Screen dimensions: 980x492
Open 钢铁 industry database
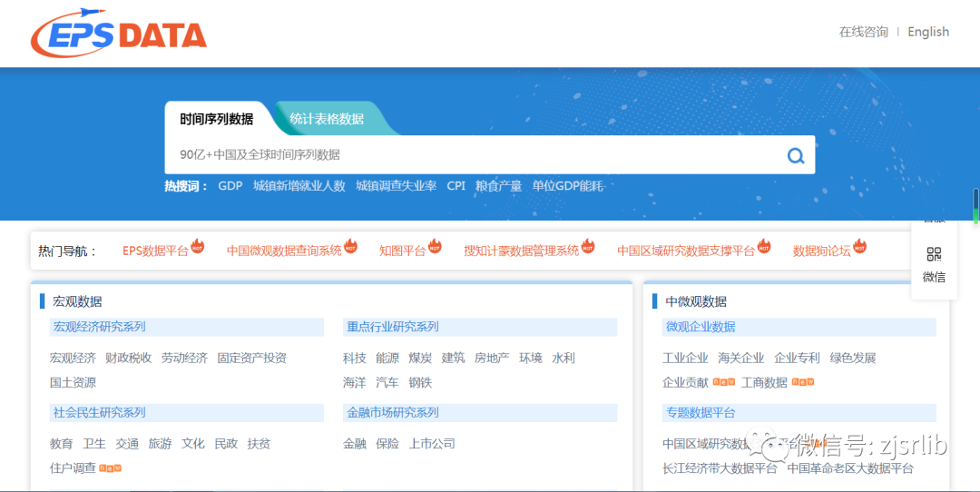pyautogui.click(x=420, y=382)
